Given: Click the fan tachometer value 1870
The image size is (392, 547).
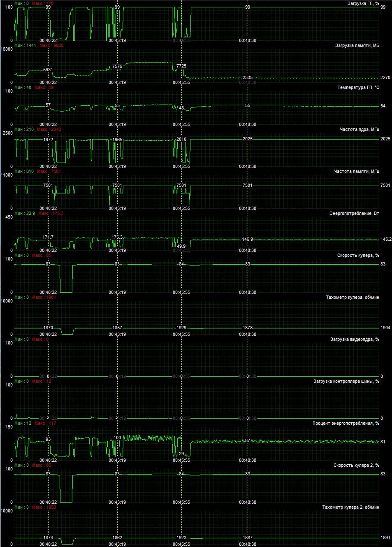Looking at the screenshot, I should [x=48, y=328].
